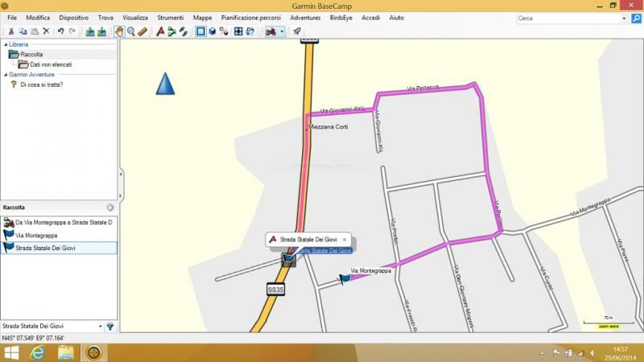Click the Strada Statale Dei Giovi flag on map

point(288,259)
